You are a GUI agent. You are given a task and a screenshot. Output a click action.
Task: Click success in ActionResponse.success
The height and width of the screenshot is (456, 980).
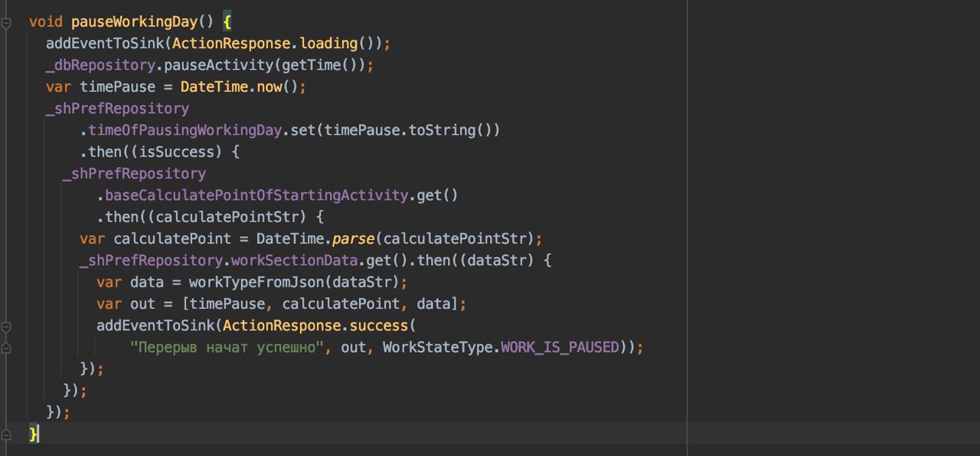point(379,326)
